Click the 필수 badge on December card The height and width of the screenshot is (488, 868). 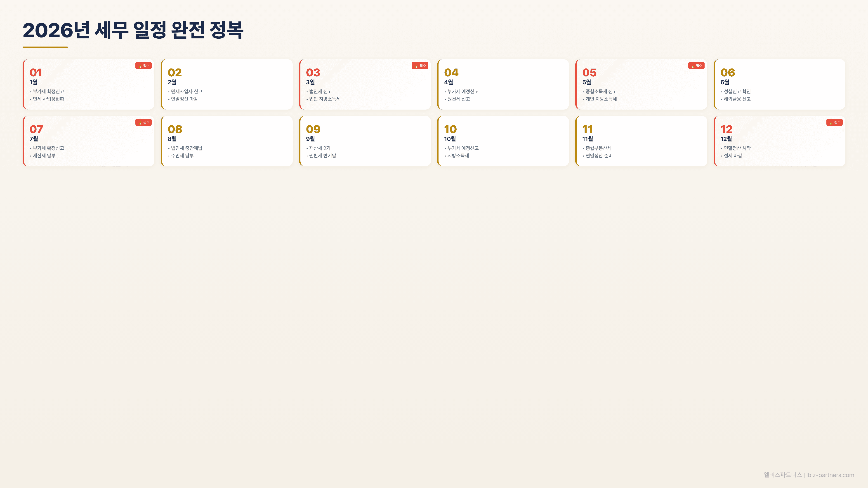834,122
